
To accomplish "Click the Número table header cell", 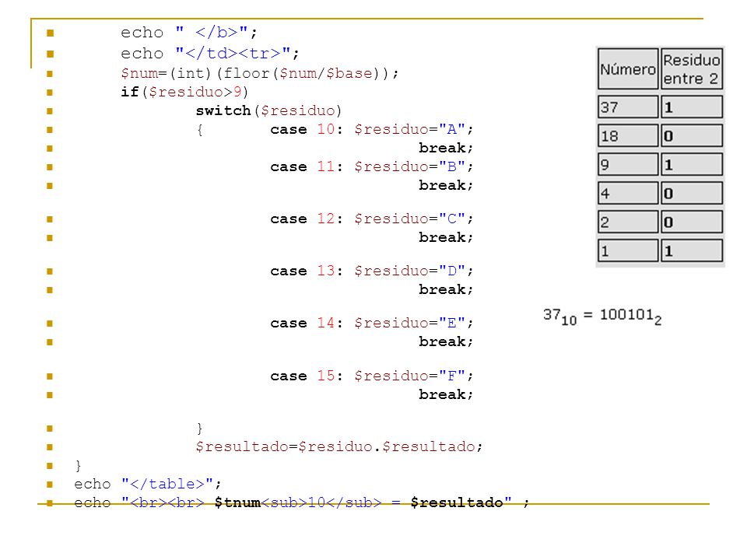I will point(628,68).
